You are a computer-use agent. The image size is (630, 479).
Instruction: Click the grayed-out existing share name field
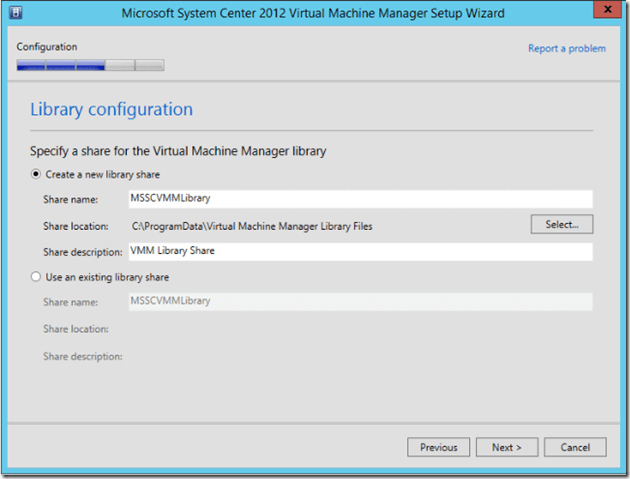pos(360,301)
